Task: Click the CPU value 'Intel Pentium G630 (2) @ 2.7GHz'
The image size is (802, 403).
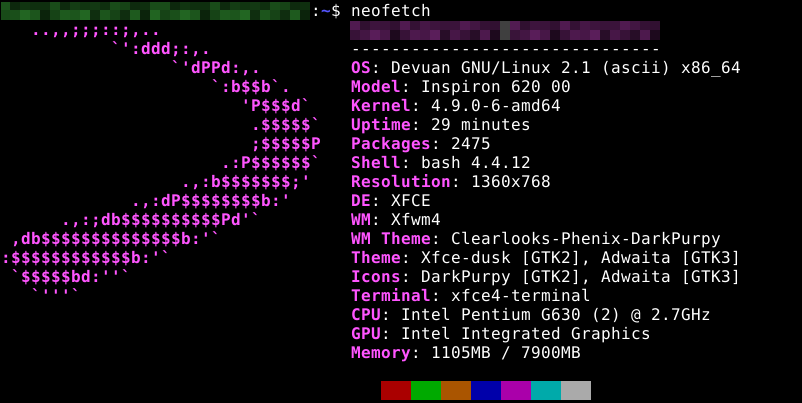Action: click(555, 315)
